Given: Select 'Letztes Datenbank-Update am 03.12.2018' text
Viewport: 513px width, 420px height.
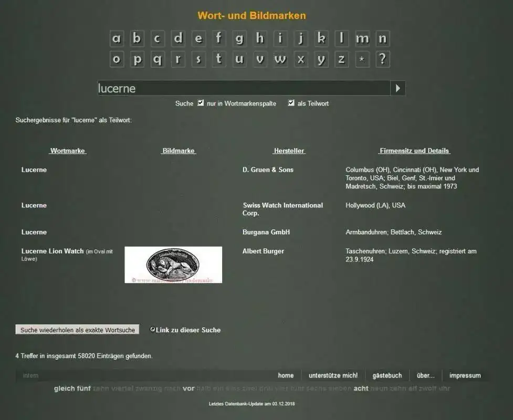Looking at the screenshot, I should pos(252,404).
